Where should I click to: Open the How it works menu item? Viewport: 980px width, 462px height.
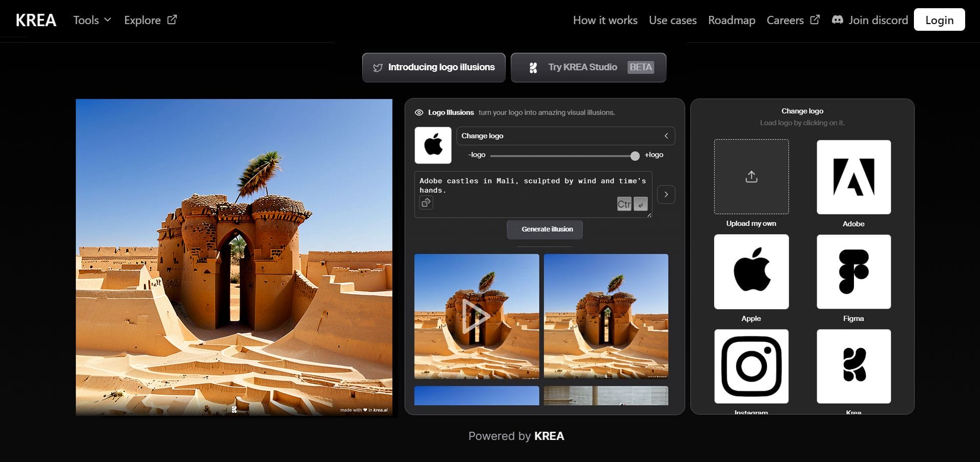[605, 20]
